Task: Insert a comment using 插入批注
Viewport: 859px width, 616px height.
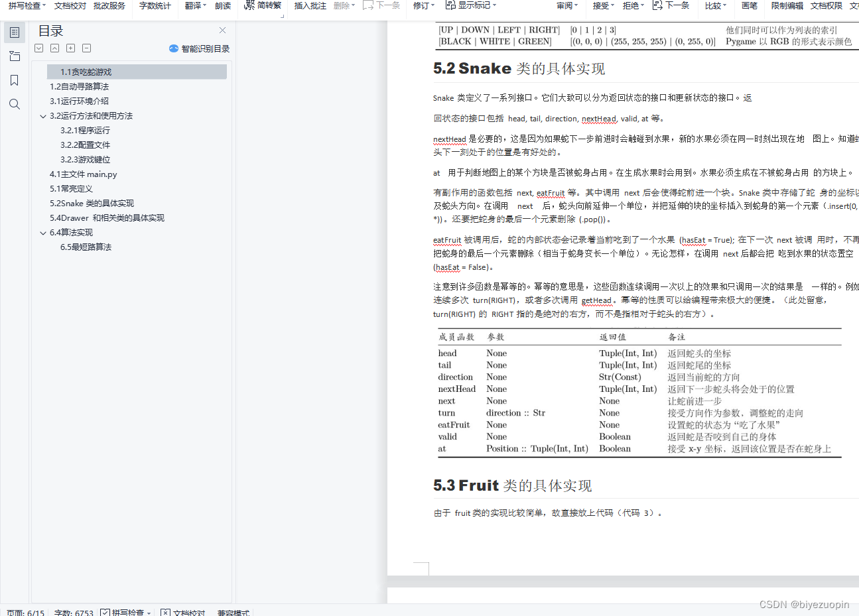Action: click(310, 5)
